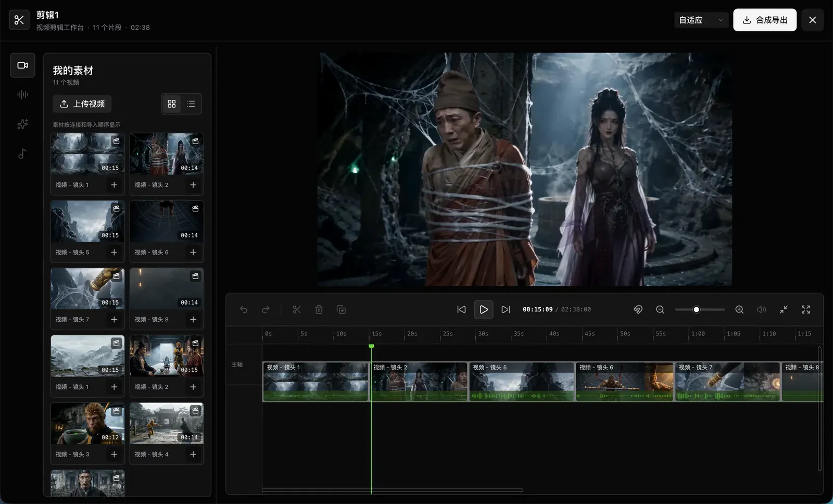Add second 视频 - 镜头 2 (temple hall) to timeline

pos(193,387)
